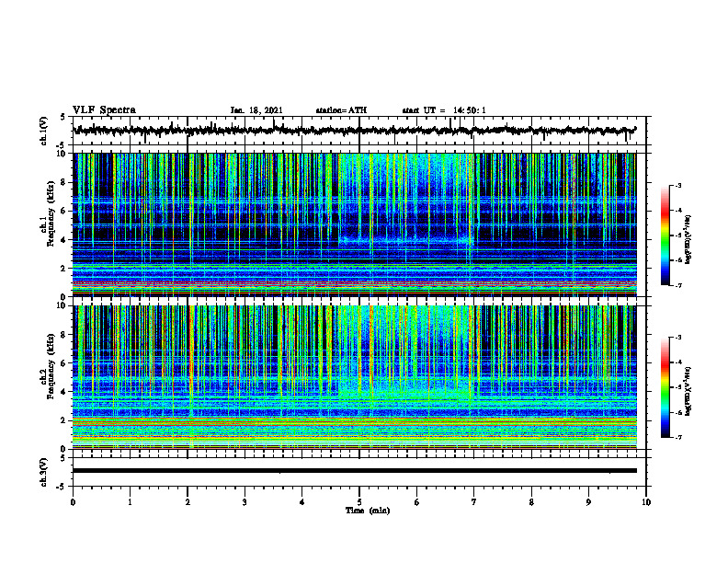
Task: Click the "6" kHz tick on ch.1 frequency axis
Action: click(65, 212)
